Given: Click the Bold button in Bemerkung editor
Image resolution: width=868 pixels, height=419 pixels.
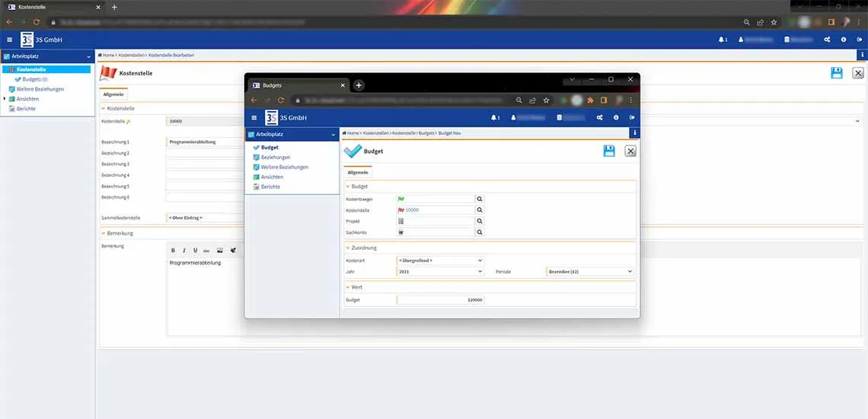Looking at the screenshot, I should click(x=173, y=250).
